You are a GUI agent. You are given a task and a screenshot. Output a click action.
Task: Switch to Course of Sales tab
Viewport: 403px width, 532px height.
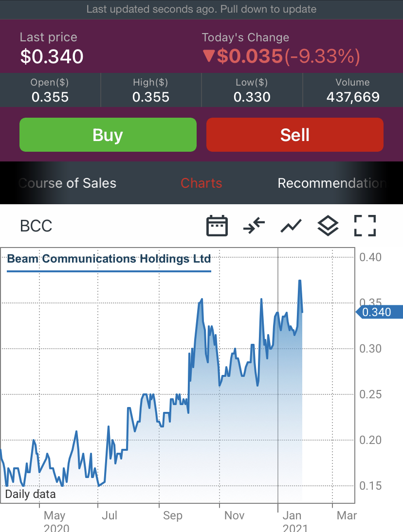67,183
